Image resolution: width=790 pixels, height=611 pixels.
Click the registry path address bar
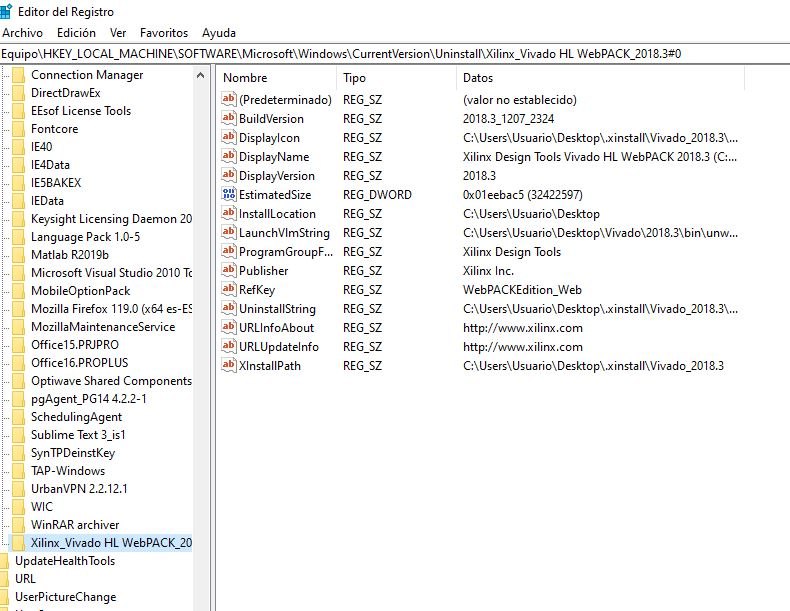pyautogui.click(x=395, y=54)
